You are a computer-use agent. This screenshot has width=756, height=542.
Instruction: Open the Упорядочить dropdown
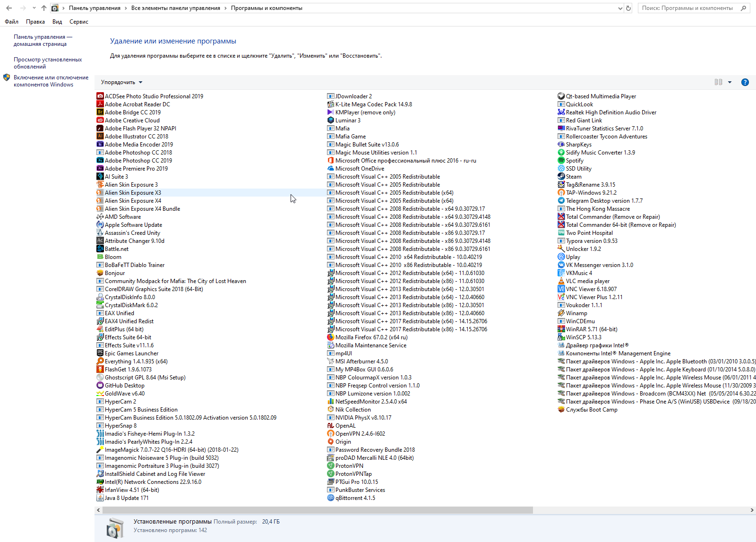tap(121, 82)
